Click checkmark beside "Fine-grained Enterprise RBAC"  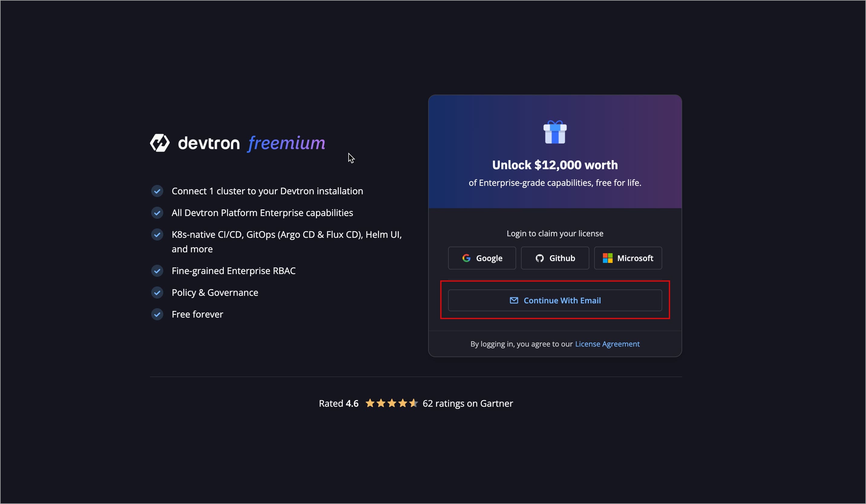click(x=157, y=271)
